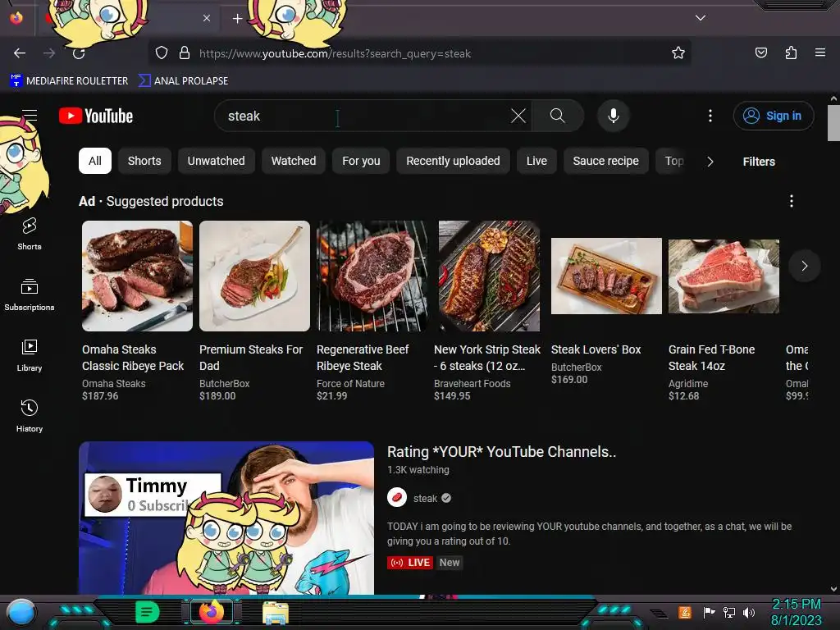This screenshot has height=630, width=840.
Task: Open Premium Steaks For Dad product image
Action: [254, 276]
